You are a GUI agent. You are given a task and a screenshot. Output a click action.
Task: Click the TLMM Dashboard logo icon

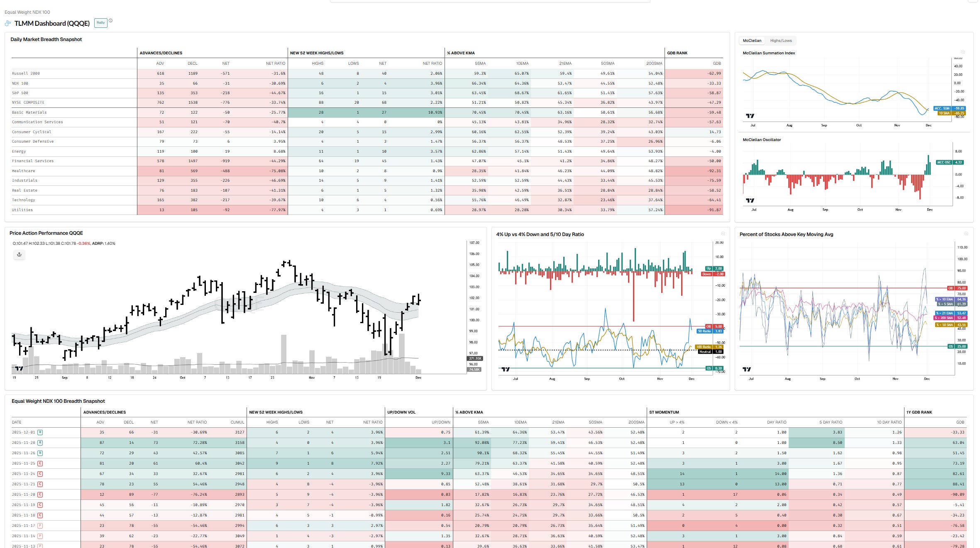point(8,23)
